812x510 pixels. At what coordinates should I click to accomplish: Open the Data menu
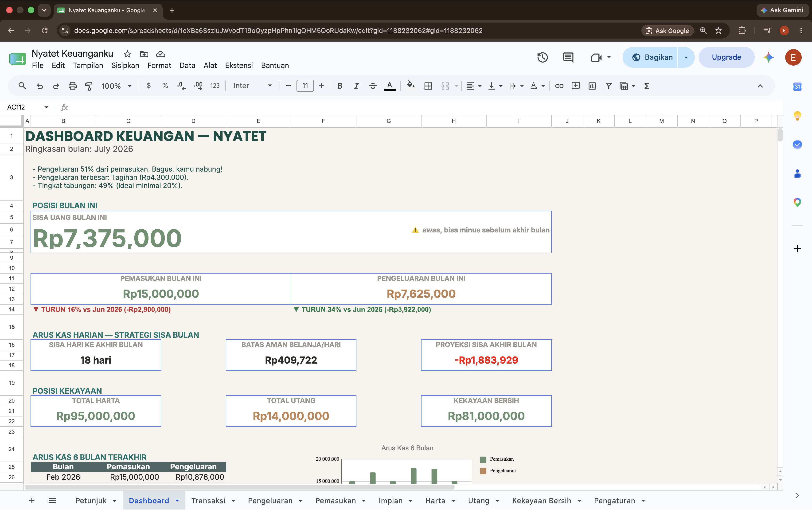pos(187,65)
